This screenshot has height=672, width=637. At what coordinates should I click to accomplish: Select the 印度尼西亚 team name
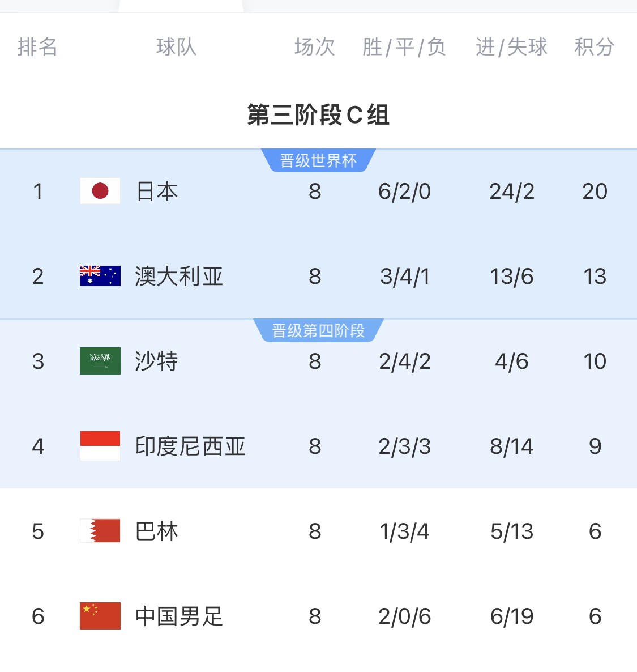point(190,446)
